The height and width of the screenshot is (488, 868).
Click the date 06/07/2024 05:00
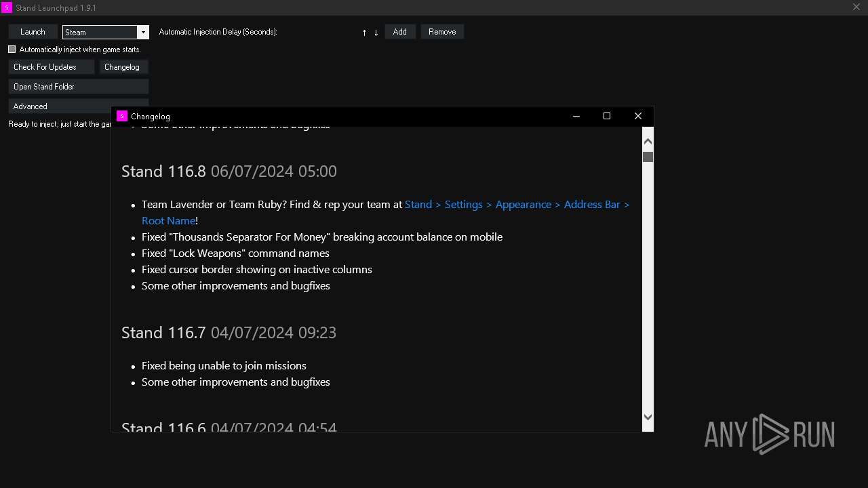click(x=274, y=171)
